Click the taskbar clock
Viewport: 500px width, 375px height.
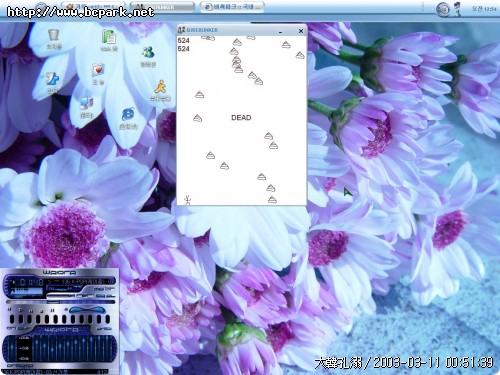point(484,9)
